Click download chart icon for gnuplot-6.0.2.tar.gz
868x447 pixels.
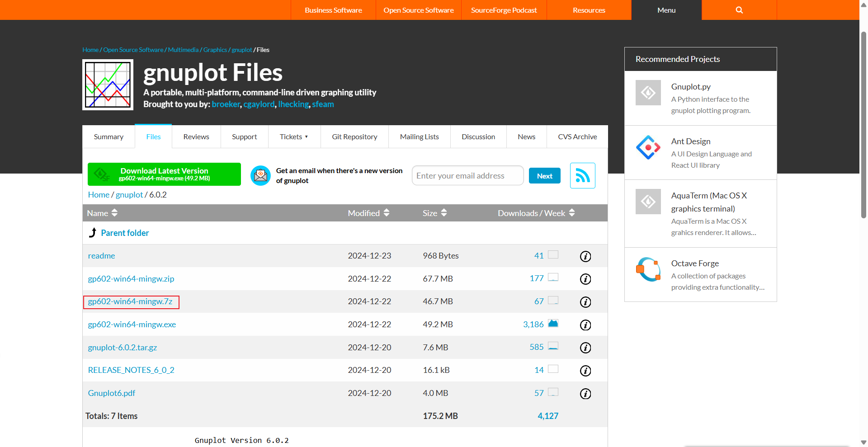point(553,346)
